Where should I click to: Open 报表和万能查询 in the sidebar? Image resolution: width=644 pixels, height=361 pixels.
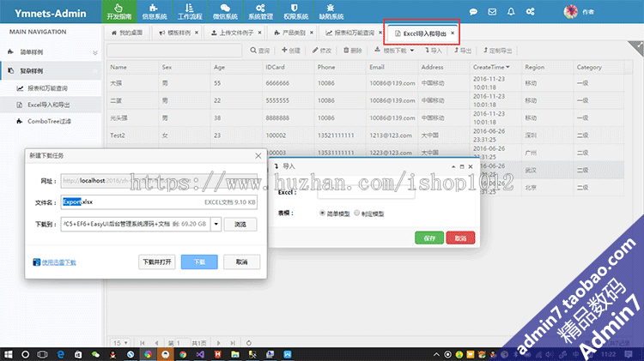[x=51, y=88]
